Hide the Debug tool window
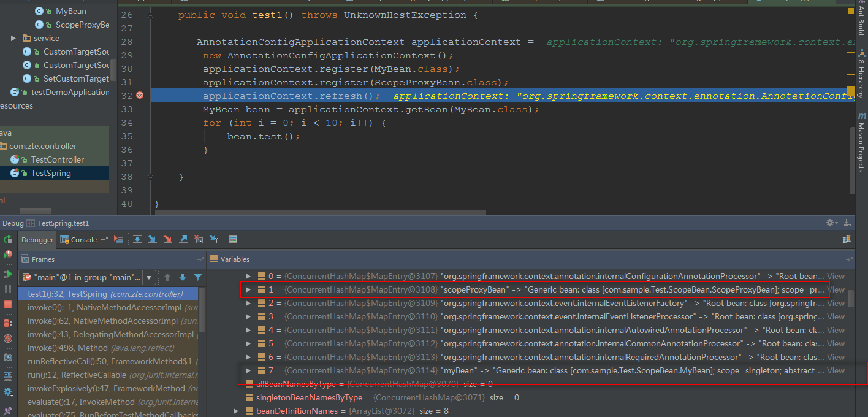868x417 pixels. (x=848, y=223)
